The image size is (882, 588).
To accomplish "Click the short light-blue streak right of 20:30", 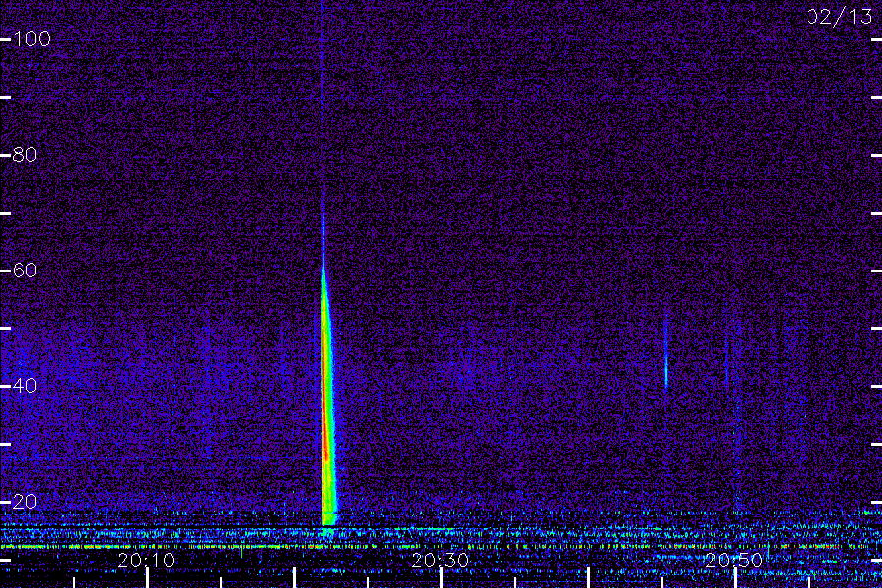I will pyautogui.click(x=666, y=352).
